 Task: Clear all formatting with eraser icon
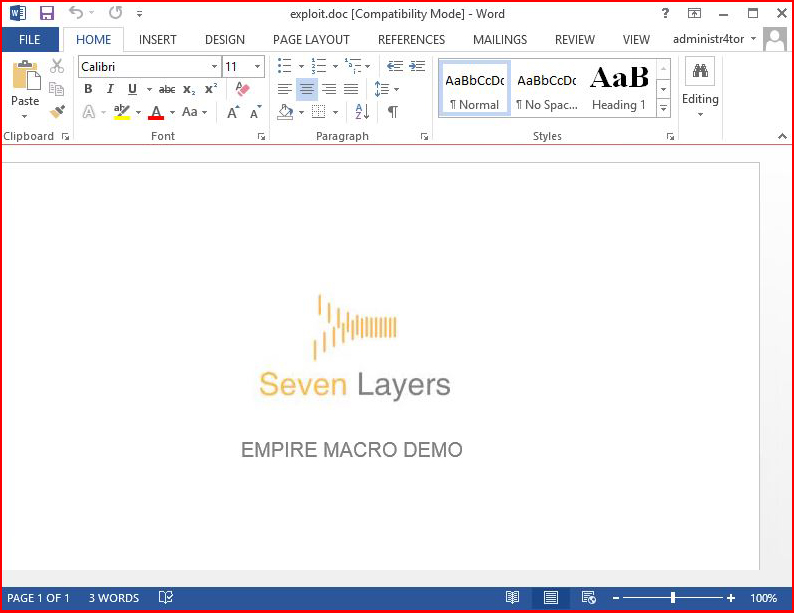pyautogui.click(x=243, y=89)
